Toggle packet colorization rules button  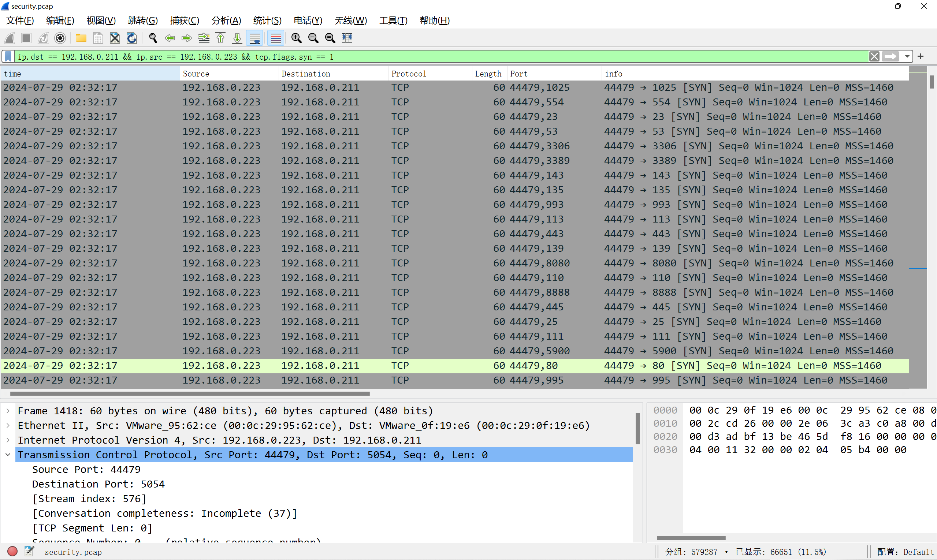coord(276,38)
